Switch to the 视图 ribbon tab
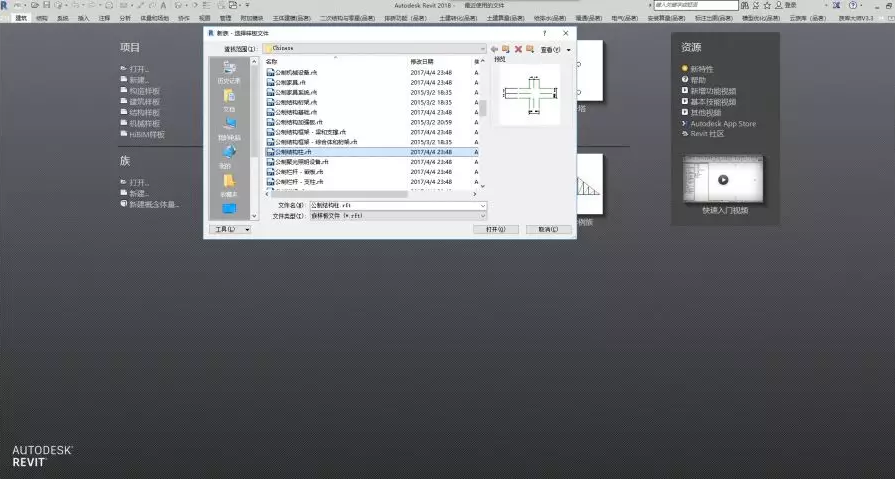The image size is (895, 479). [x=204, y=18]
